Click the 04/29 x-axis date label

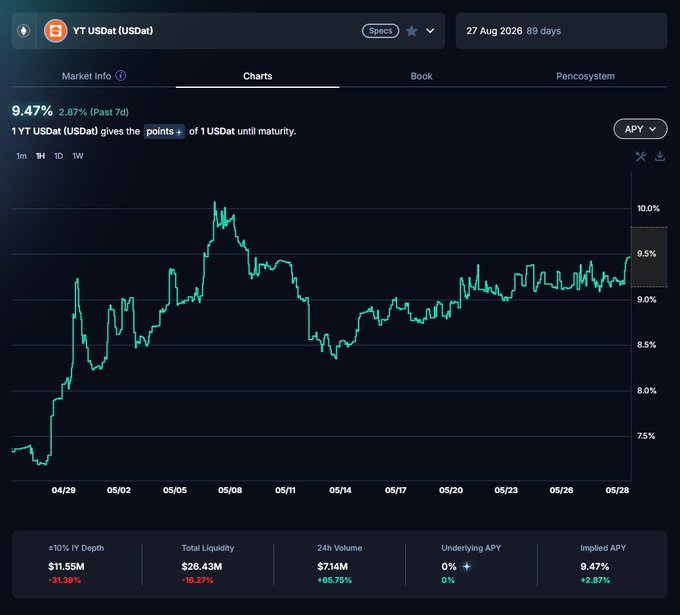point(63,490)
